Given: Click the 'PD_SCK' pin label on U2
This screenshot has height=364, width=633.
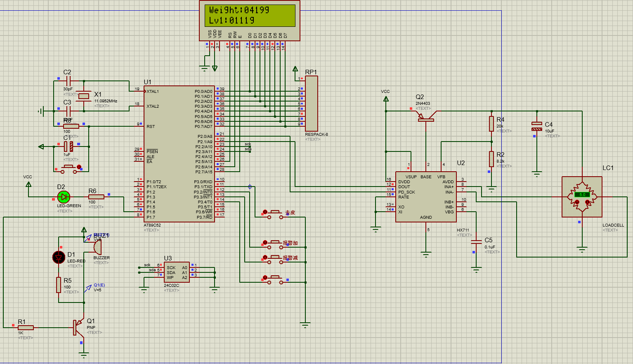Looking at the screenshot, I should (406, 192).
